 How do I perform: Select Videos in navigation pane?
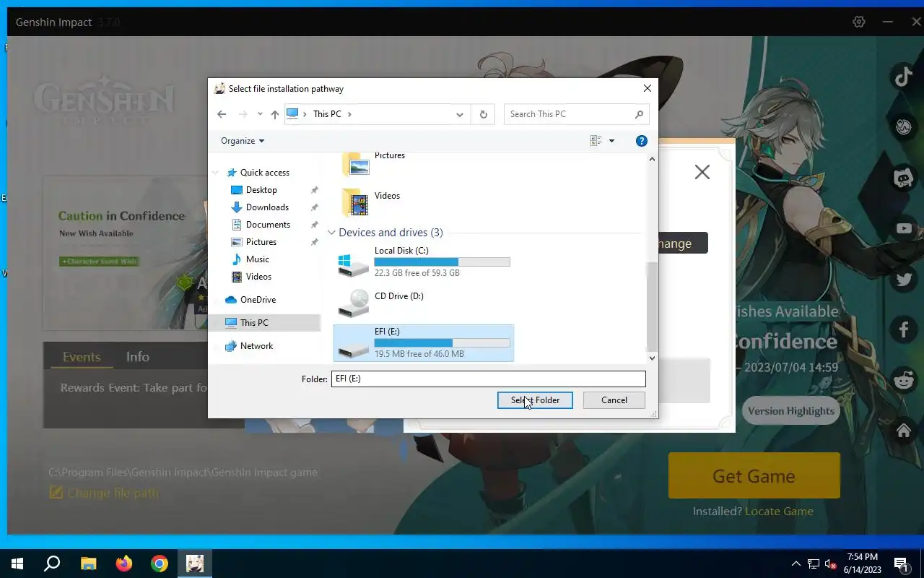click(x=258, y=277)
